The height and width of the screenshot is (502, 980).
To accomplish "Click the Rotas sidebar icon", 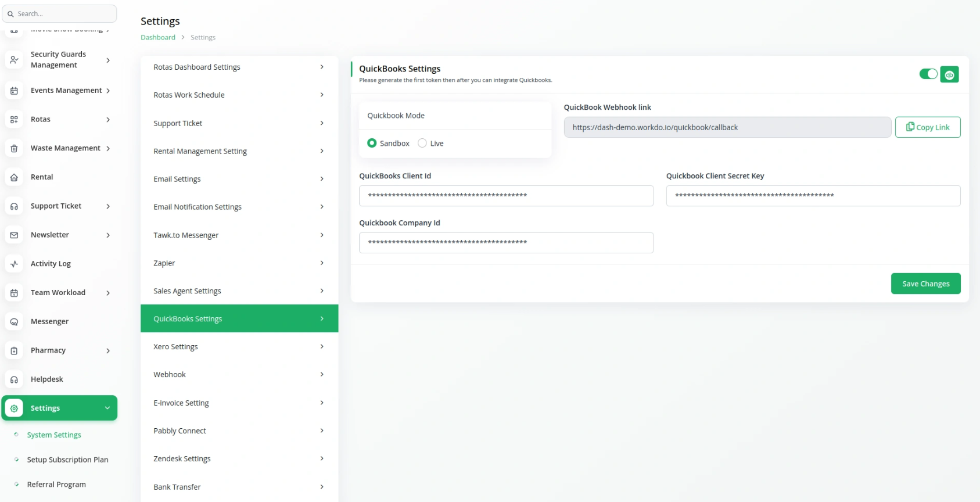I will click(14, 120).
